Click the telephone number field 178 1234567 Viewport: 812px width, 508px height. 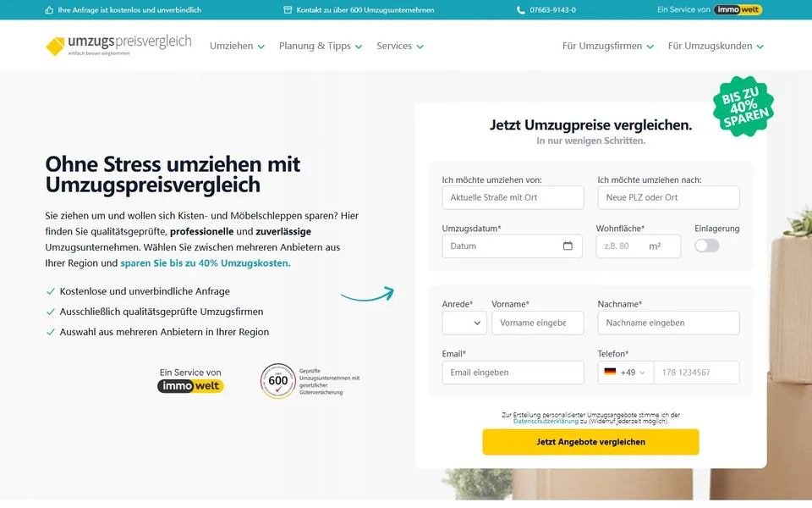tap(696, 373)
